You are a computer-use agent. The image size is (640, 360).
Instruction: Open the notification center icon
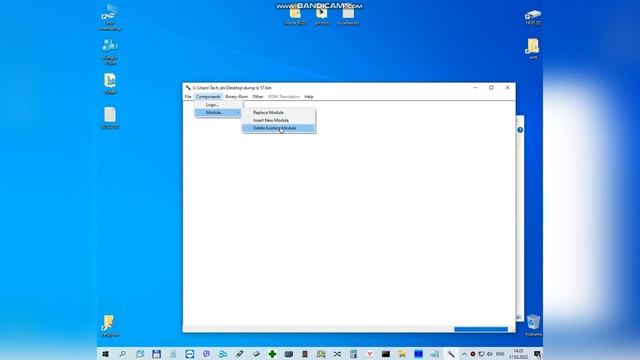tap(537, 354)
